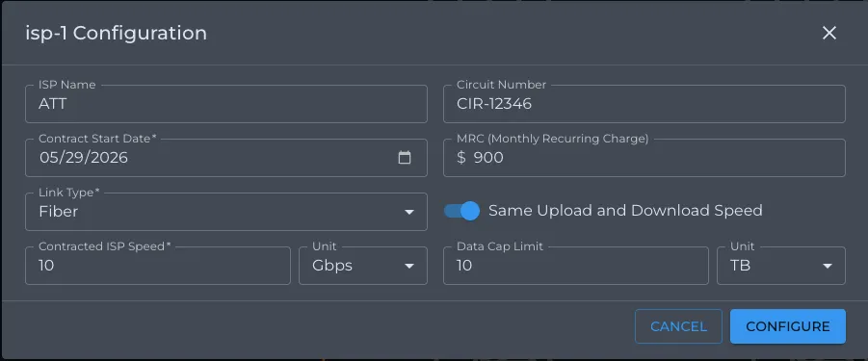Viewport: 868px width, 361px height.
Task: Click the Contracted ISP Speed input
Action: point(158,266)
